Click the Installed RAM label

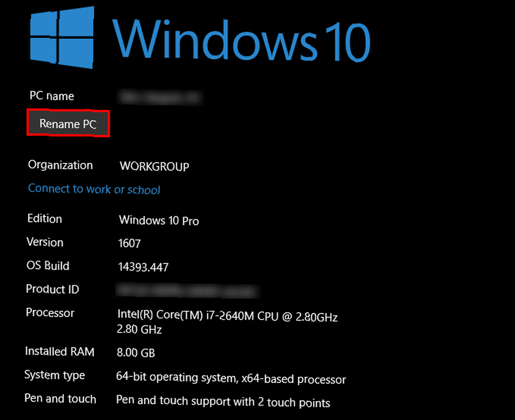[x=60, y=351]
